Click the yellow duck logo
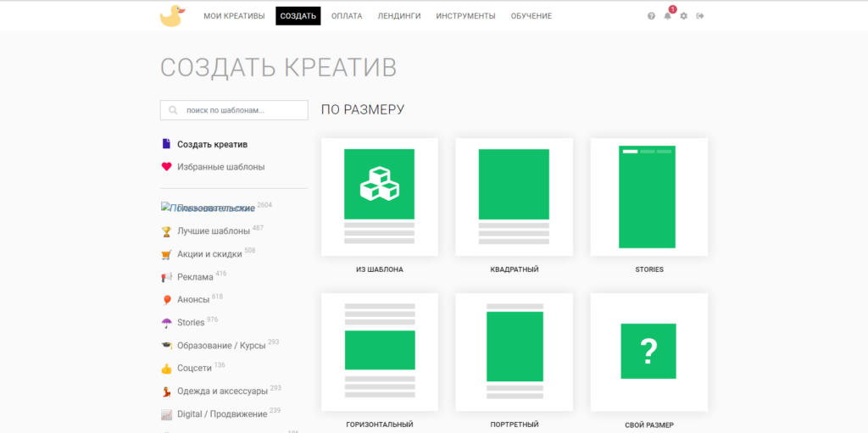 tap(172, 16)
